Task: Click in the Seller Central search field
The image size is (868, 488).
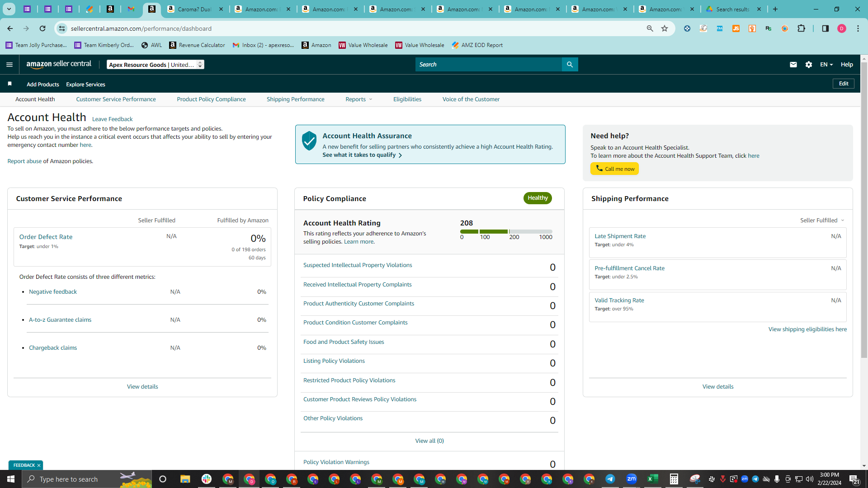Action: [x=488, y=65]
